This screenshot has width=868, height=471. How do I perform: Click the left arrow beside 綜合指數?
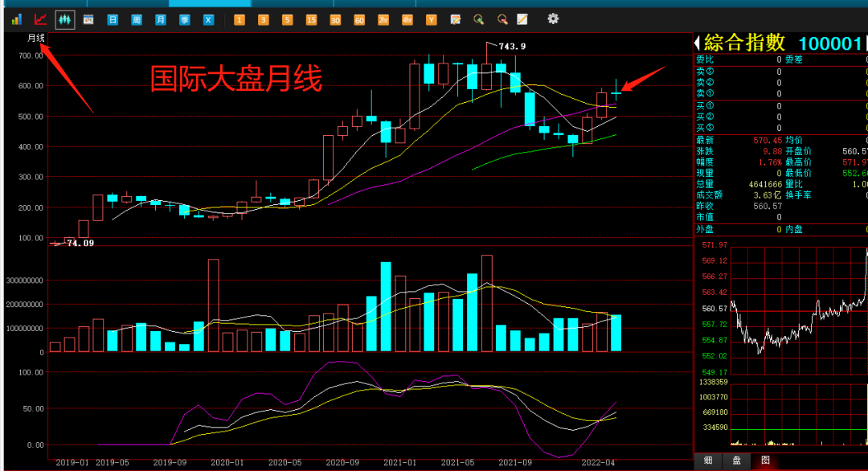click(698, 43)
